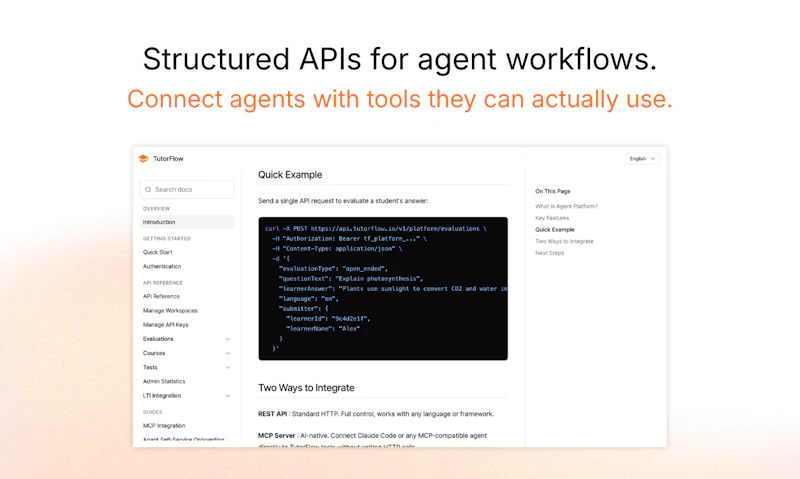Open the Quick Start page
Screen dimensions: 800x479
pos(157,252)
